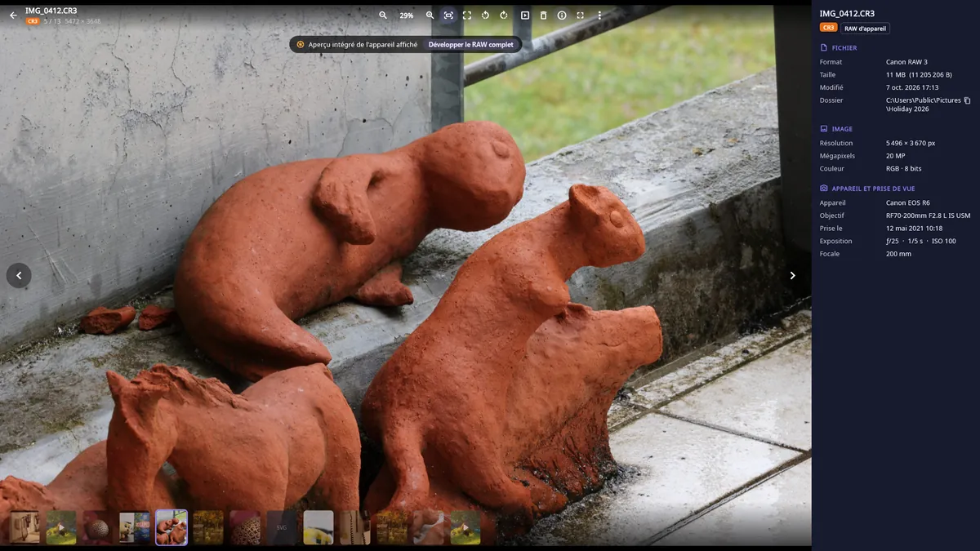Click the folder path 'C:\Users\Public\Pictures'
980x551 pixels.
(924, 100)
